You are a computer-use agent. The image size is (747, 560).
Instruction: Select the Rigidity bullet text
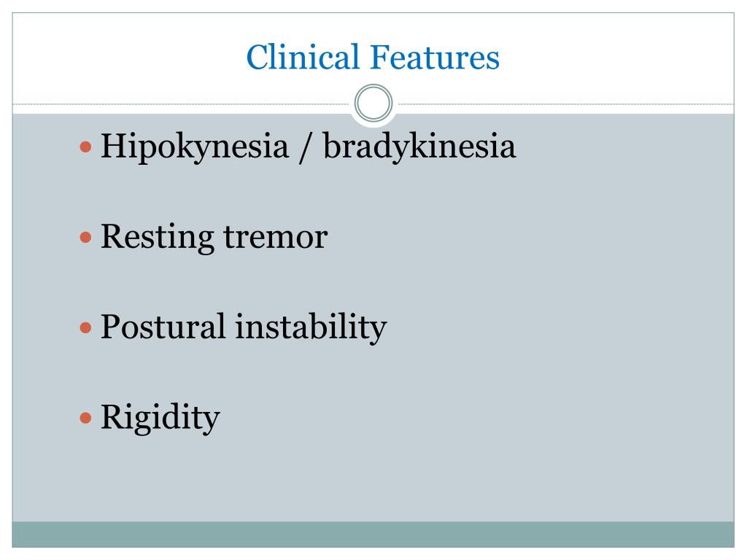[160, 418]
